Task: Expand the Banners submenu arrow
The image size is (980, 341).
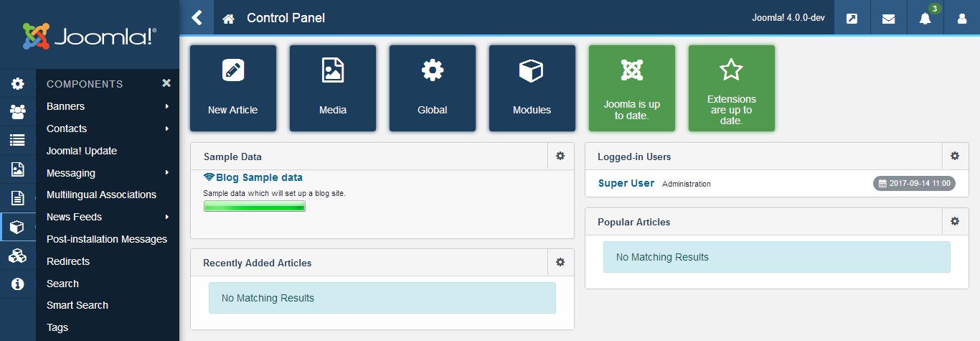Action: coord(166,106)
